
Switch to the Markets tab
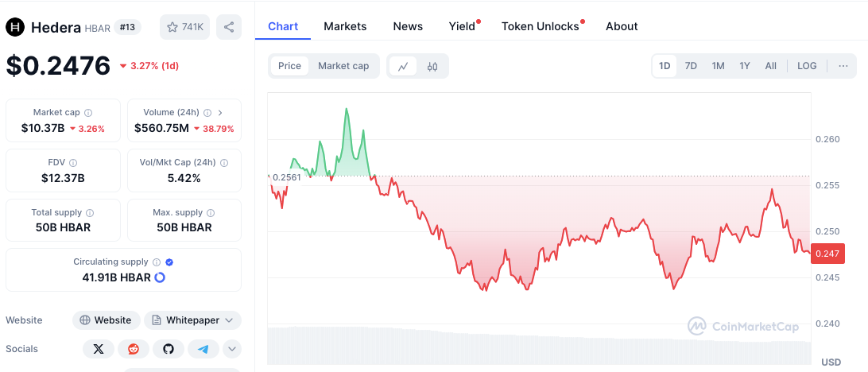(x=345, y=26)
